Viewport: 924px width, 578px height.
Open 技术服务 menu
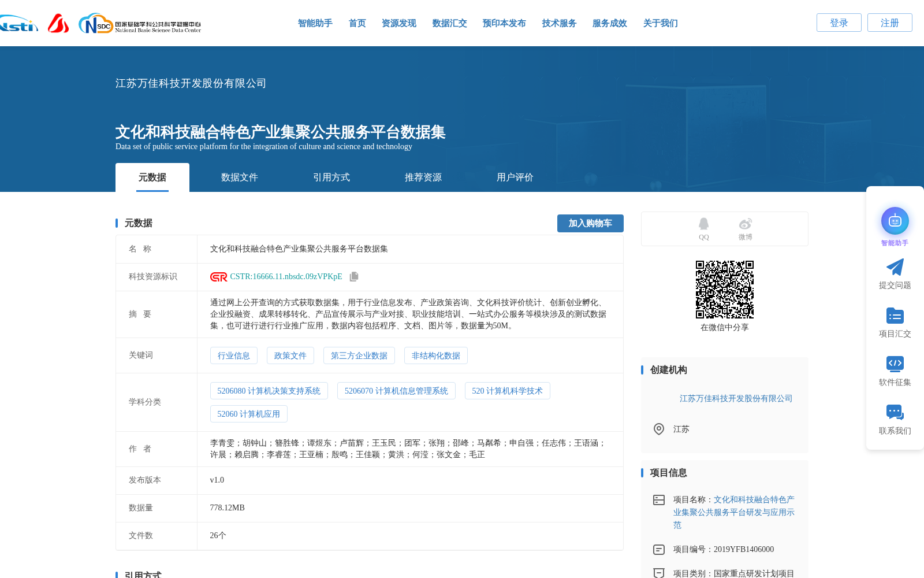[x=560, y=23]
